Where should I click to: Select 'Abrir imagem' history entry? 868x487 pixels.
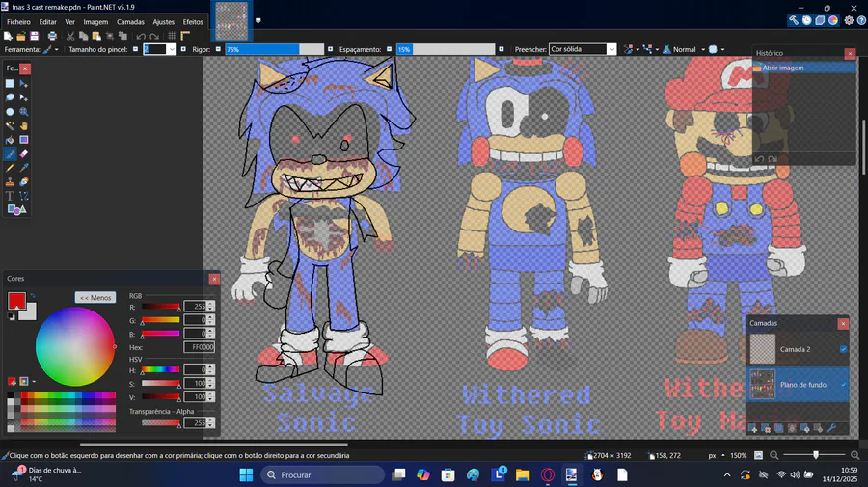point(803,68)
